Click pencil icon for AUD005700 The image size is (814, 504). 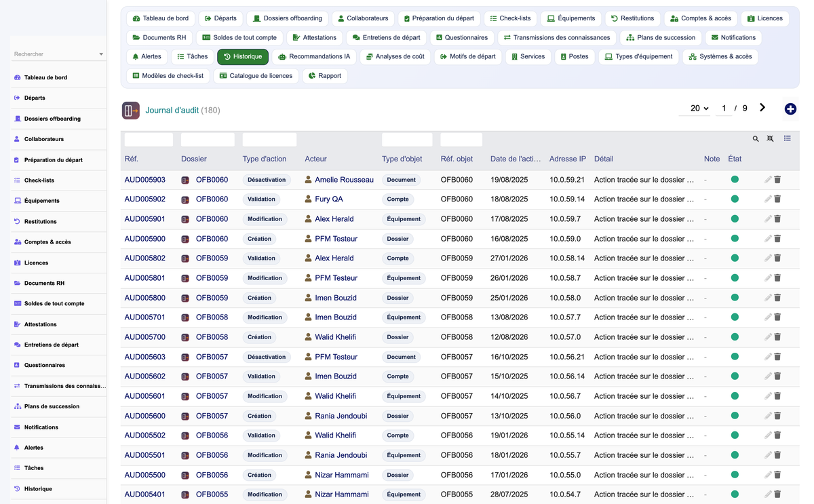pyautogui.click(x=768, y=337)
